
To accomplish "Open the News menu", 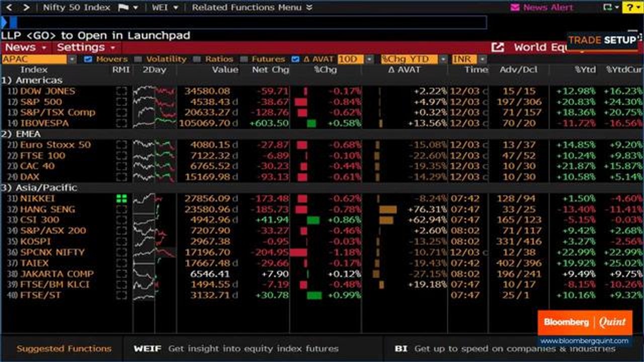I will coord(26,47).
